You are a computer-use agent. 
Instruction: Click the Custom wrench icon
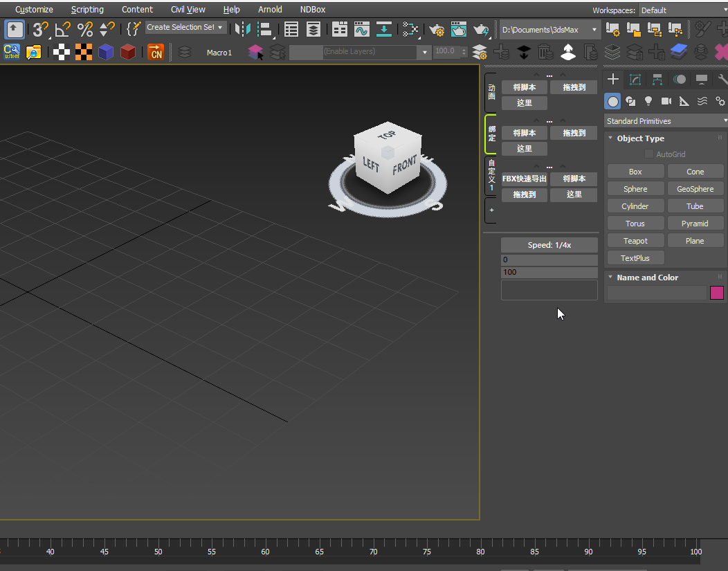(12, 52)
